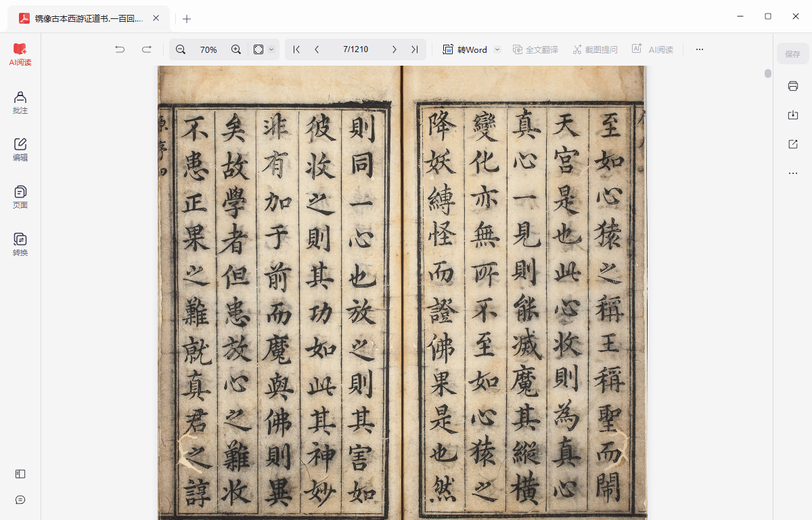Toggle the sidebar layout panel icon
Viewport: 812px width, 520px height.
coord(20,474)
